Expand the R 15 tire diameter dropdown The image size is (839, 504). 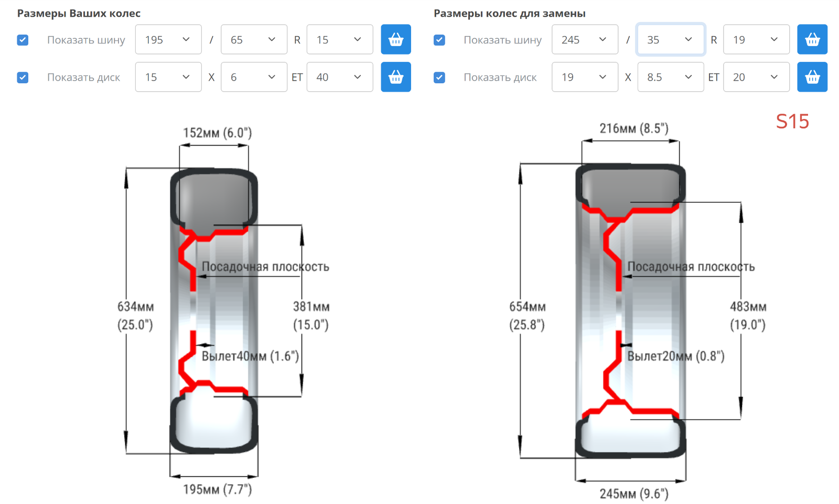(339, 39)
